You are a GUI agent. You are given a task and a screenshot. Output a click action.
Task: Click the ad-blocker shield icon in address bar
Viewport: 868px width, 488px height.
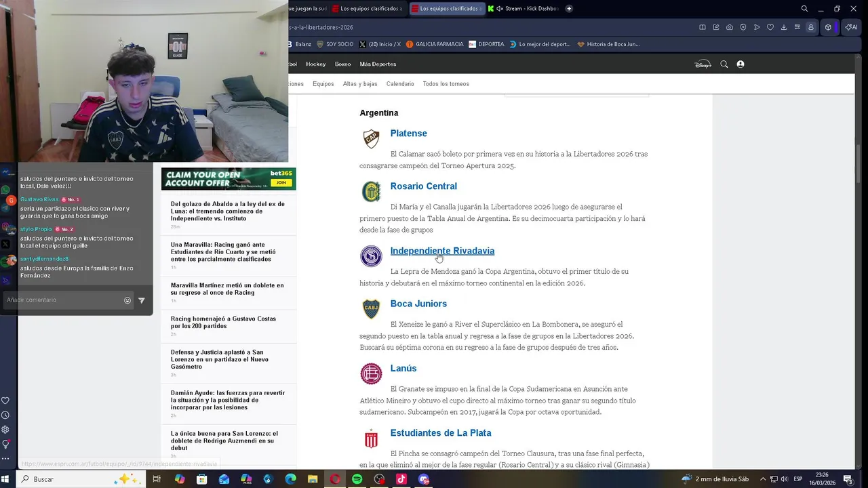(743, 27)
